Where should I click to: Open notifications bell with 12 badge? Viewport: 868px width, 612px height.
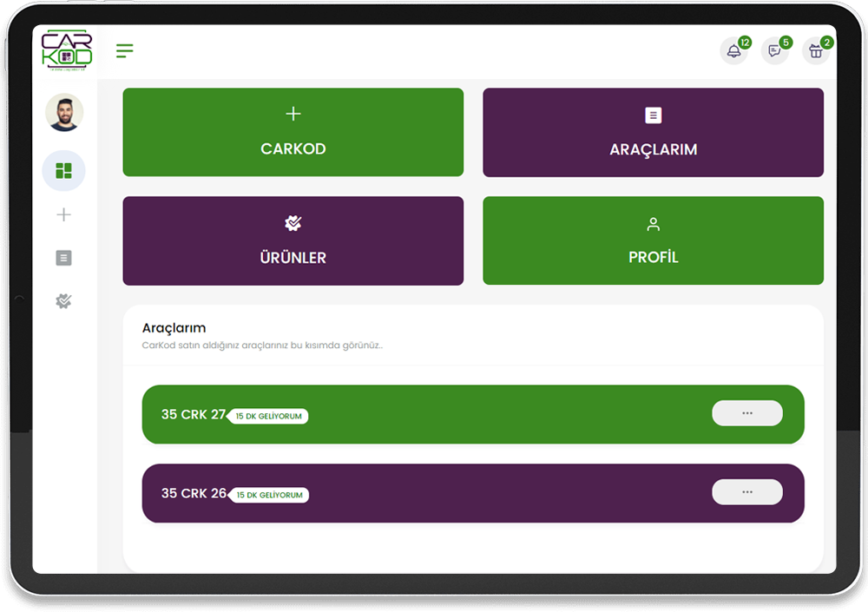[x=733, y=51]
